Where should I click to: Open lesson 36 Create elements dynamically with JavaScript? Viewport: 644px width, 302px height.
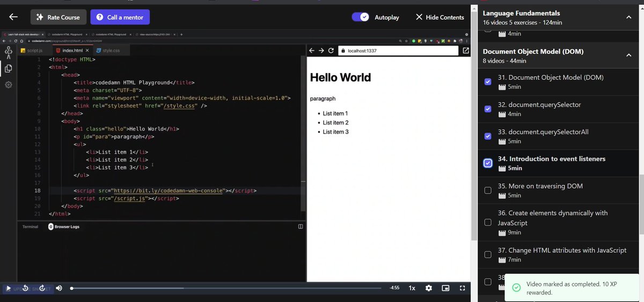tap(553, 218)
